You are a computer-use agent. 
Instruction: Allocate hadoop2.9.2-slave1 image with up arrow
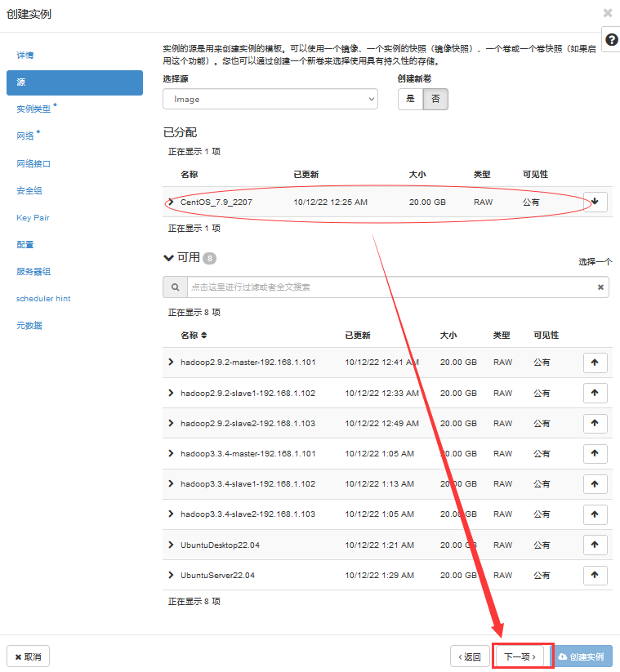595,393
